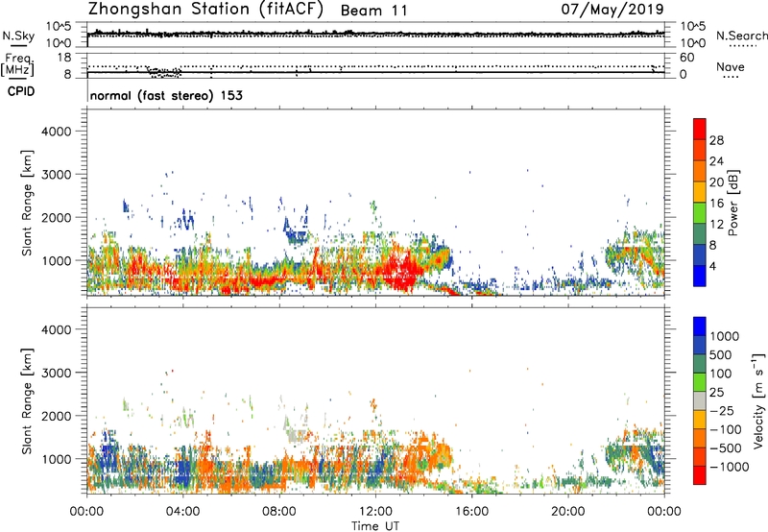Click 'Slant Range [km]' label of the velocity panel
Image resolution: width=768 pixels, height=532 pixels.
27,401
